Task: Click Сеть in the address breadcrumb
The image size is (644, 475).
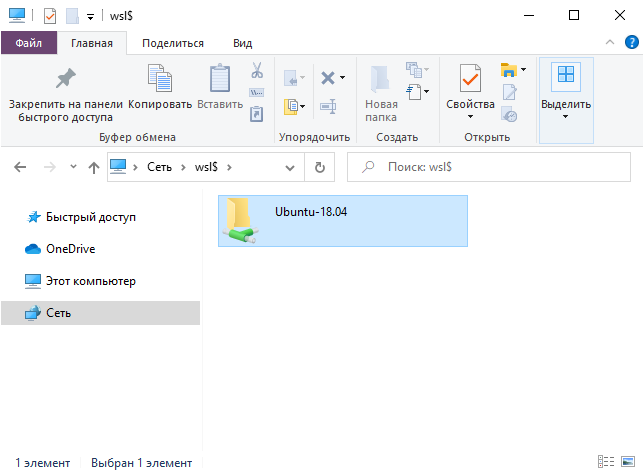Action: tap(159, 167)
